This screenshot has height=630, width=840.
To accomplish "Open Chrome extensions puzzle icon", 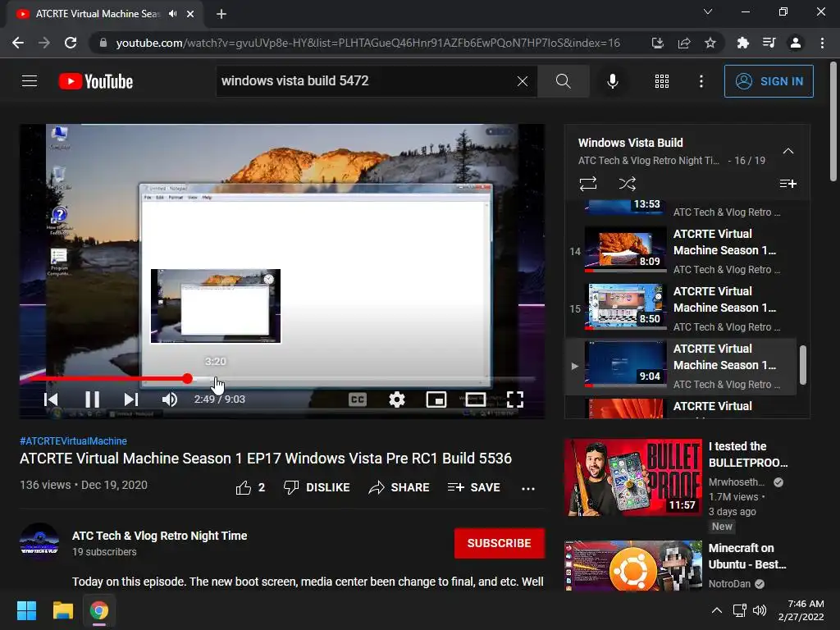I will point(742,43).
